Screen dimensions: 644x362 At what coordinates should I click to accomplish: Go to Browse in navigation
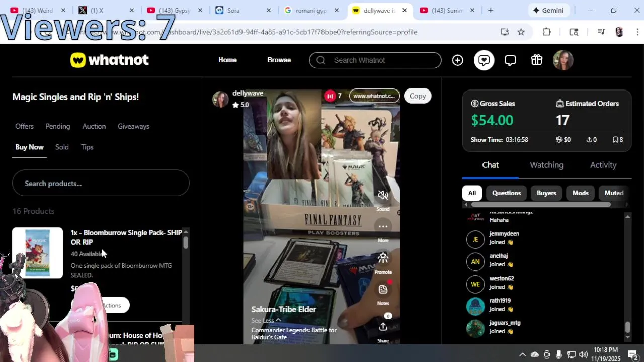pos(279,60)
